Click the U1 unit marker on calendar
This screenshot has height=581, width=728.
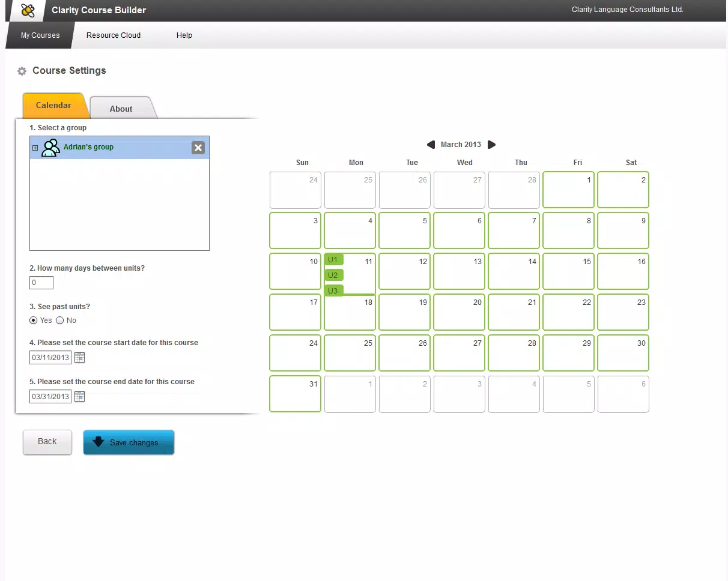tap(333, 260)
